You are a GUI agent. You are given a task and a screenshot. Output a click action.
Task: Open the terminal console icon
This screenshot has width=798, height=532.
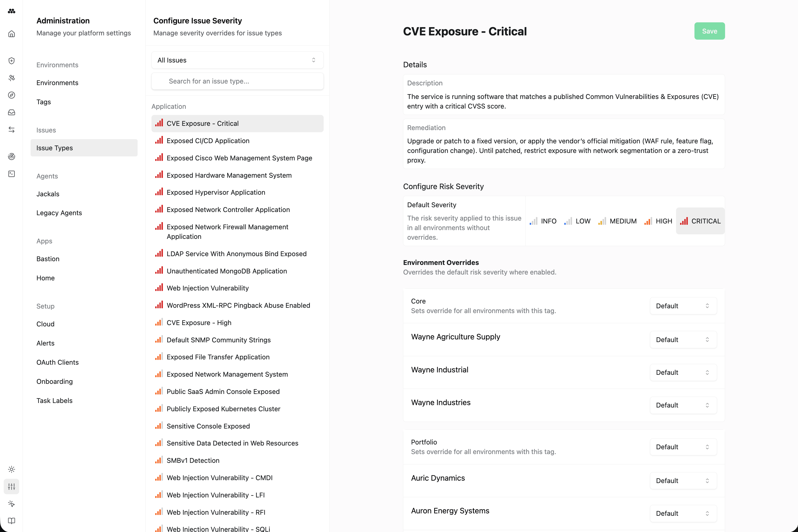pyautogui.click(x=11, y=174)
